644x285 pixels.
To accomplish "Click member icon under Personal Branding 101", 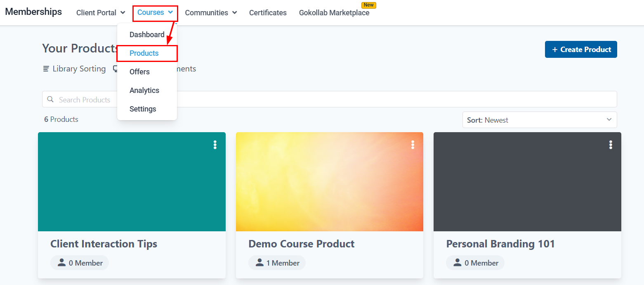I will pos(458,263).
